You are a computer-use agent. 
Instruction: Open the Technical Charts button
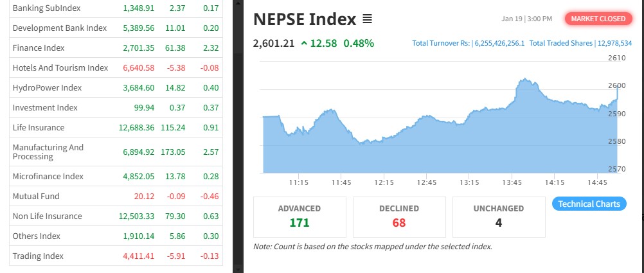(x=589, y=204)
